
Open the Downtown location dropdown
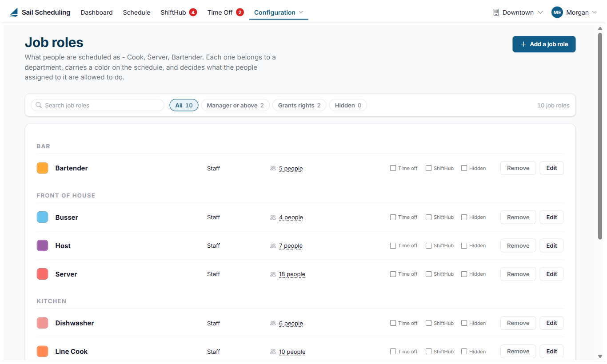click(x=518, y=12)
